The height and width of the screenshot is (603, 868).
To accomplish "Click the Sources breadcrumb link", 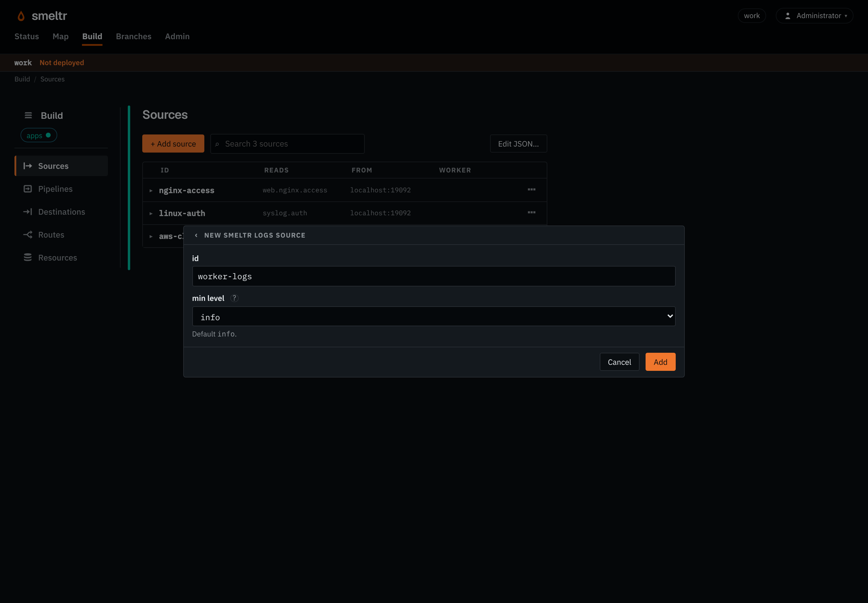I will tap(52, 79).
